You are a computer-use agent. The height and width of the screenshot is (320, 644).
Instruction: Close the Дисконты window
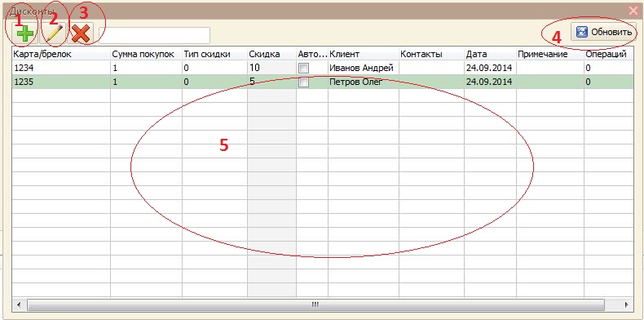[x=633, y=11]
